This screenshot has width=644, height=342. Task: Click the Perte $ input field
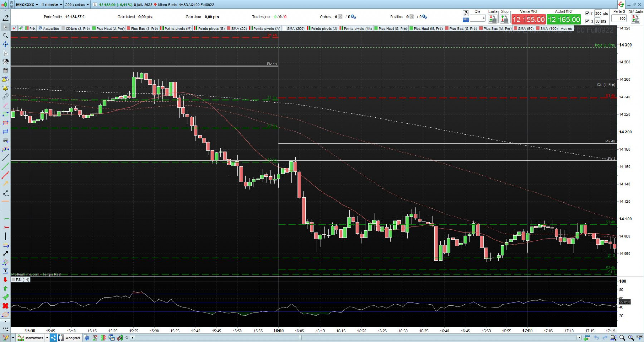click(619, 19)
